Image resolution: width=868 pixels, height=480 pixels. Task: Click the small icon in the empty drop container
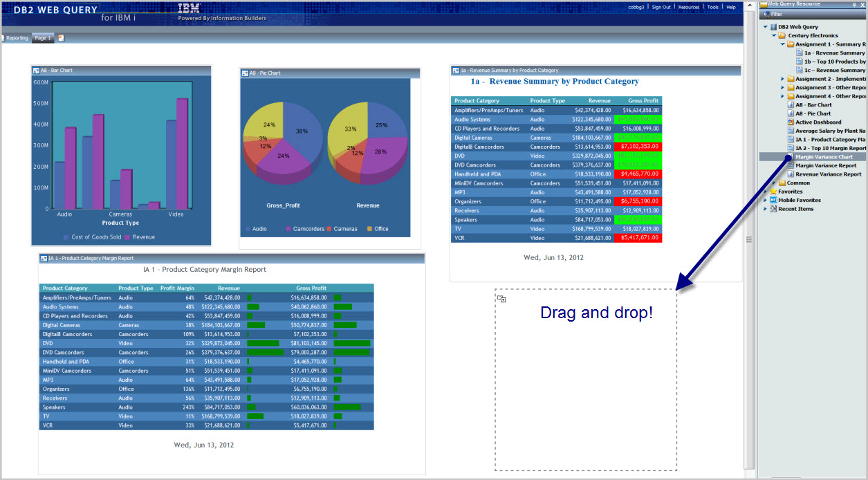(x=501, y=299)
